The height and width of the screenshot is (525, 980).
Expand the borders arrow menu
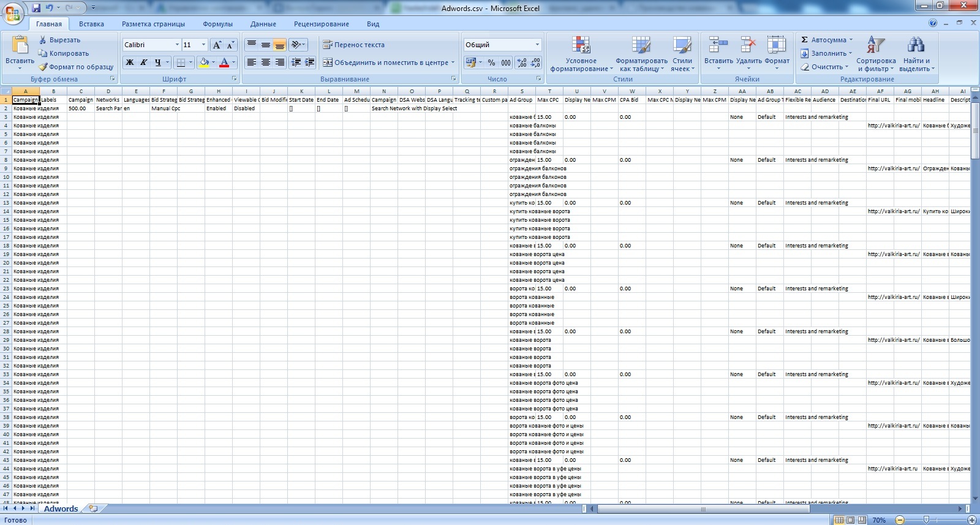[190, 62]
